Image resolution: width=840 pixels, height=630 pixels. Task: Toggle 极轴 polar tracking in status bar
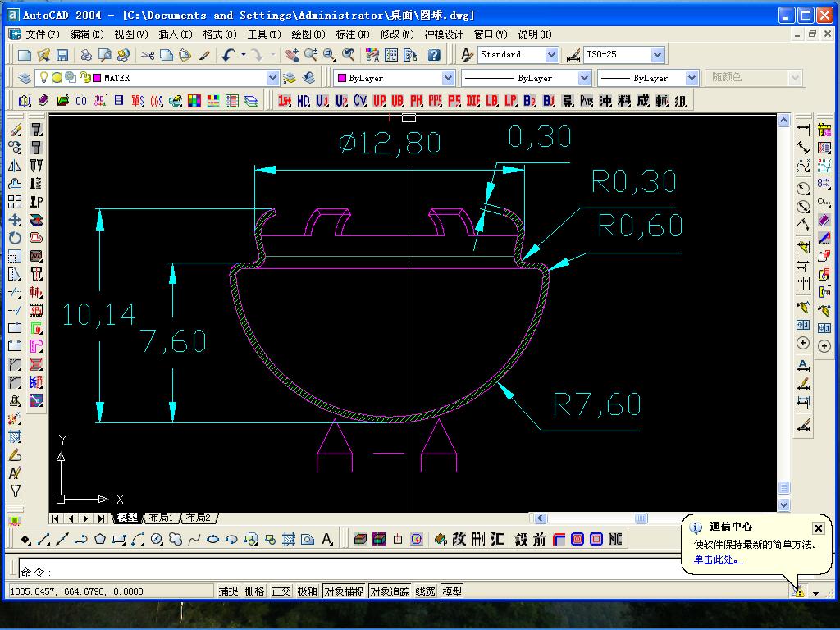click(307, 591)
